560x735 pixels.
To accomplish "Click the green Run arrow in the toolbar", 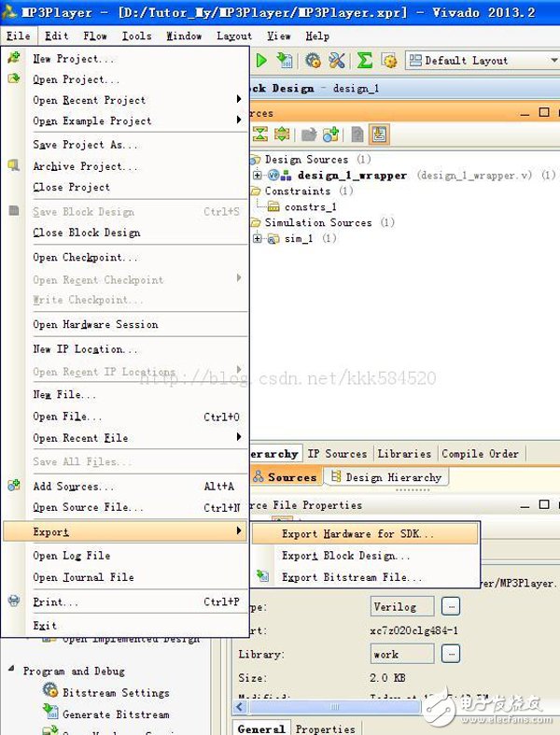I will pos(261,61).
